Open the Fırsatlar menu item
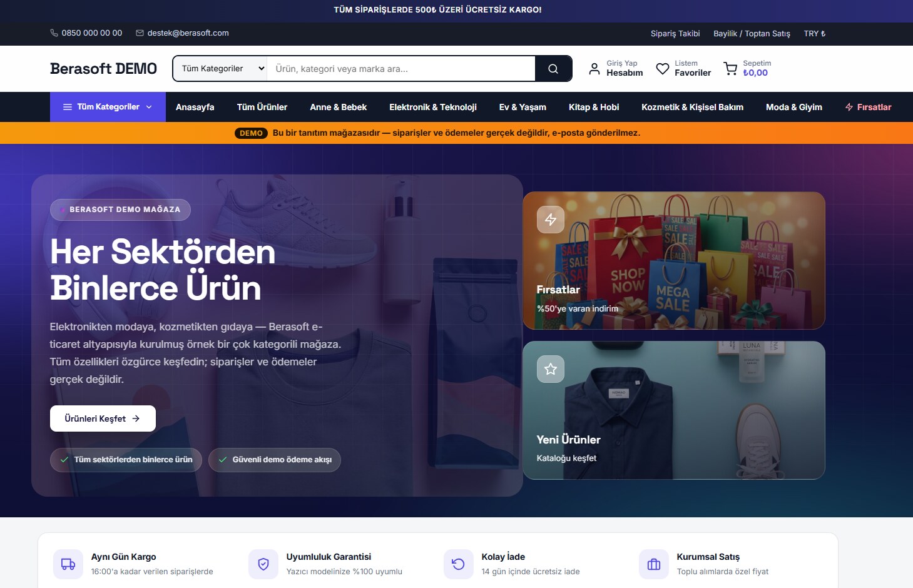The width and height of the screenshot is (913, 588). click(869, 107)
